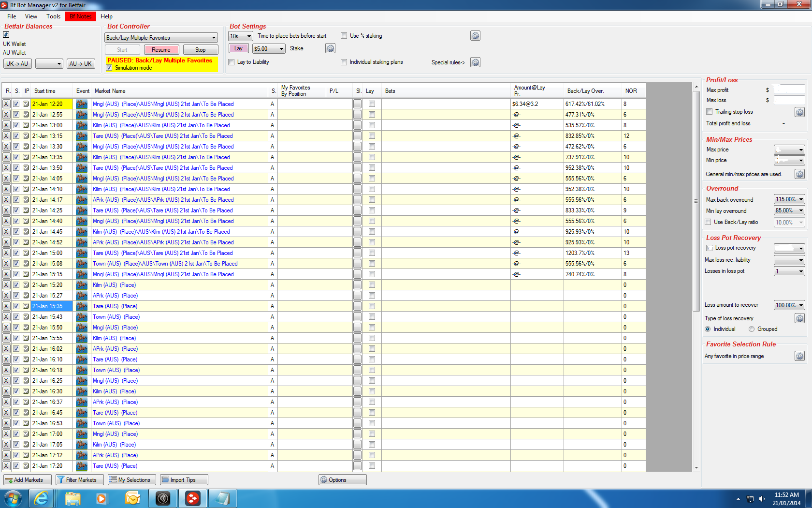Click event icon for 21-Jan 12:20 market

tap(82, 104)
